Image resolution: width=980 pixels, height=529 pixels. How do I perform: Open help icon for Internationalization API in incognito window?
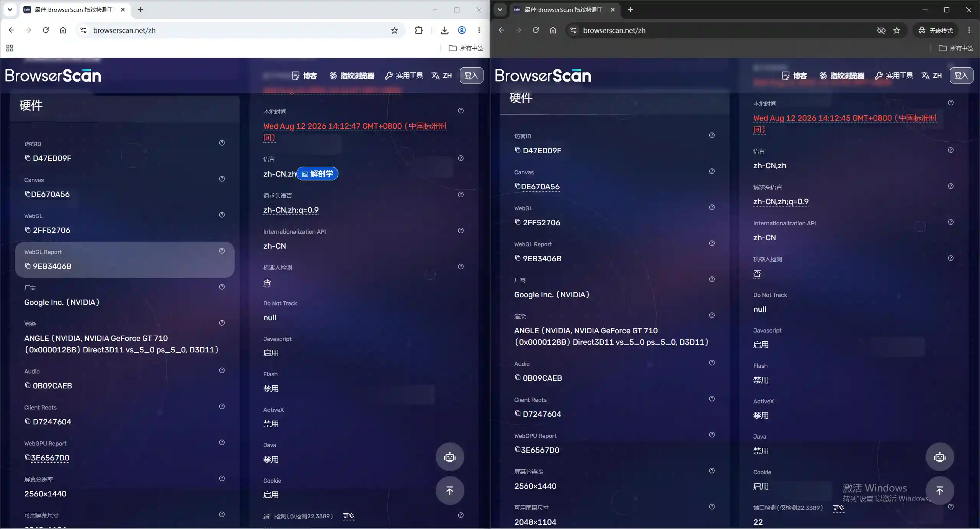pos(951,222)
